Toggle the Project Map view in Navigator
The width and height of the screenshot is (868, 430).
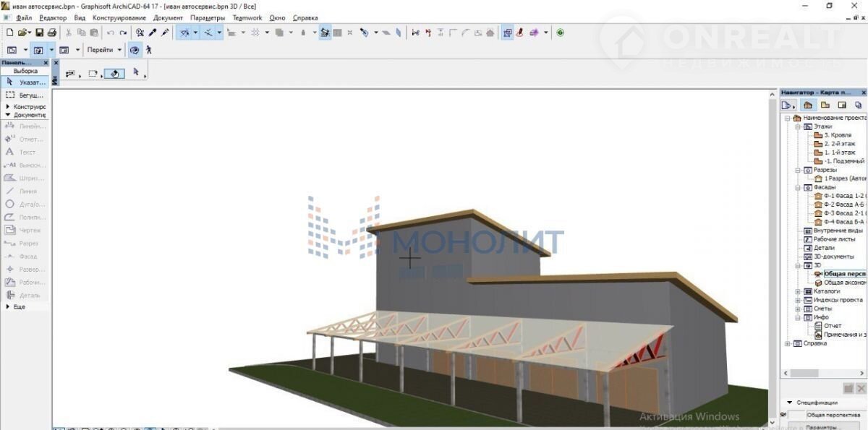[x=808, y=106]
